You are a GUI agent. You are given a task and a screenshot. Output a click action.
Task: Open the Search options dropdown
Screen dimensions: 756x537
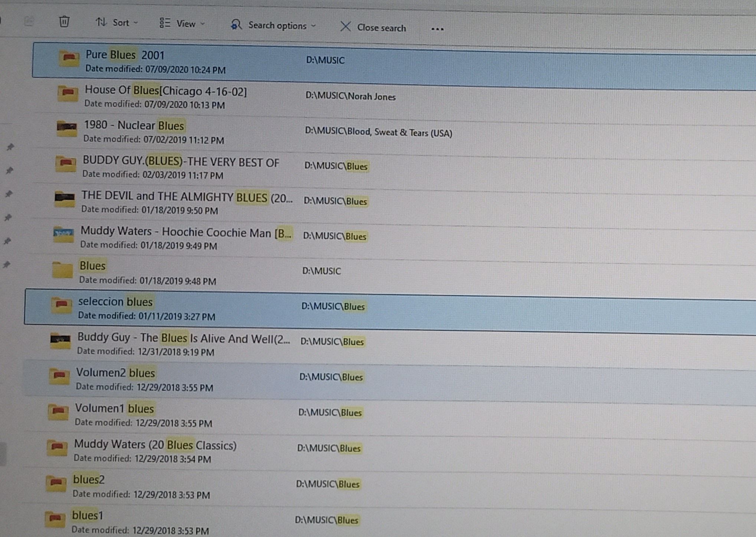(273, 25)
